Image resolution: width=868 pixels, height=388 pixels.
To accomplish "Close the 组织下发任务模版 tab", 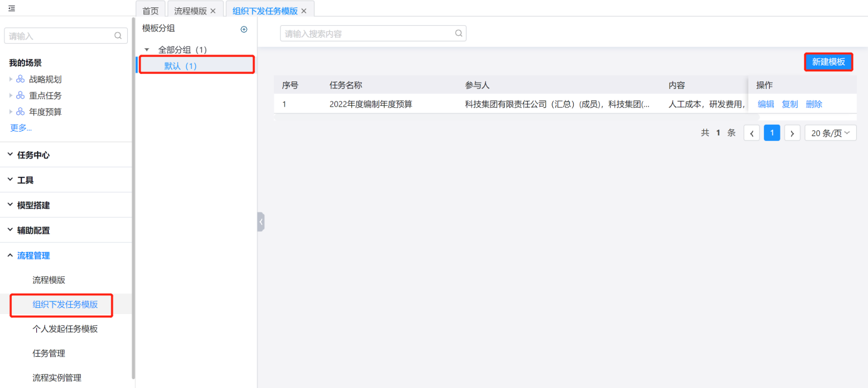I will point(304,11).
